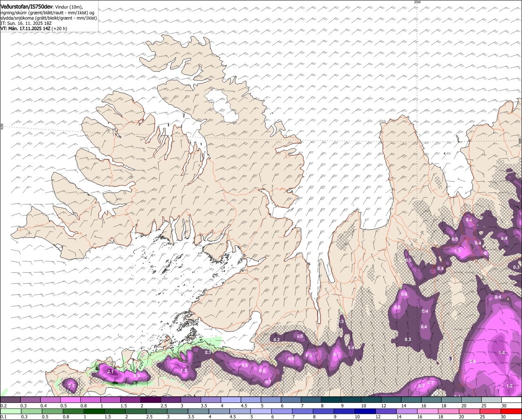Pick the pale grey 25 snow legend swatch
Viewport: 522px width, 420px height.
click(492, 400)
